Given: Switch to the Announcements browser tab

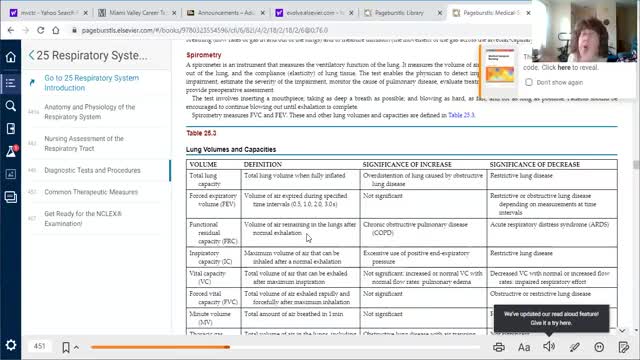Looking at the screenshot, I should pos(226,13).
